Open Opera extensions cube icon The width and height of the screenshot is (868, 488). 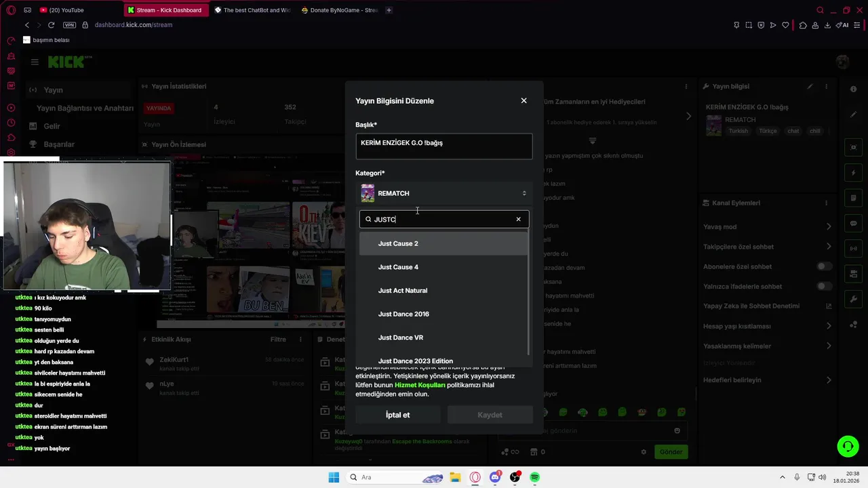pyautogui.click(x=803, y=25)
